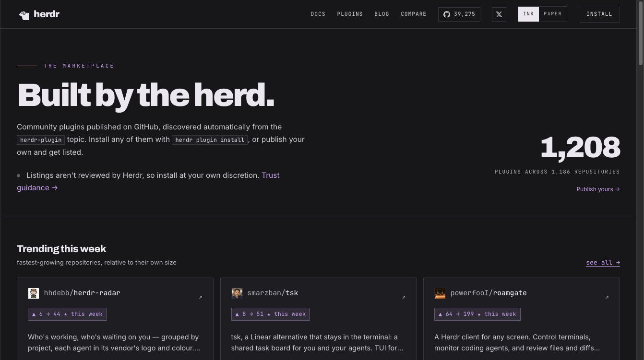The height and width of the screenshot is (360, 644).
Task: Click the INSTALL button
Action: coord(599,14)
